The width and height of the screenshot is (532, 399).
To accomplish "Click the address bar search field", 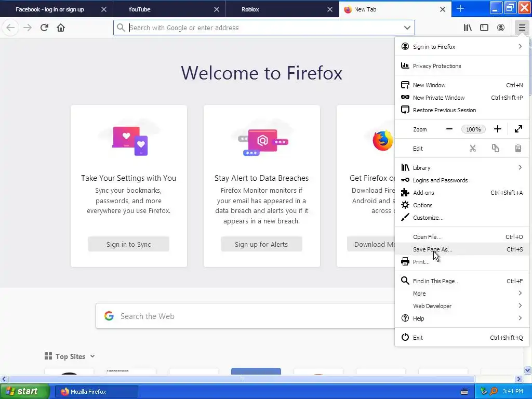I will coord(264,28).
